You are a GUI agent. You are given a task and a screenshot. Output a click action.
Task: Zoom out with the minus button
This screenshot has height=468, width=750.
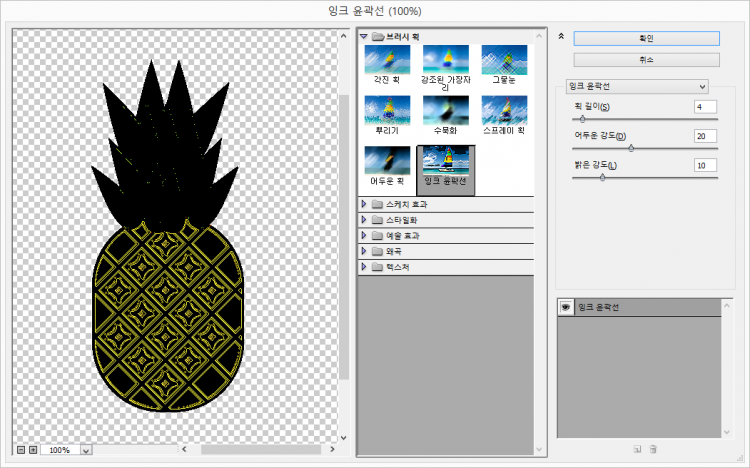(x=21, y=450)
